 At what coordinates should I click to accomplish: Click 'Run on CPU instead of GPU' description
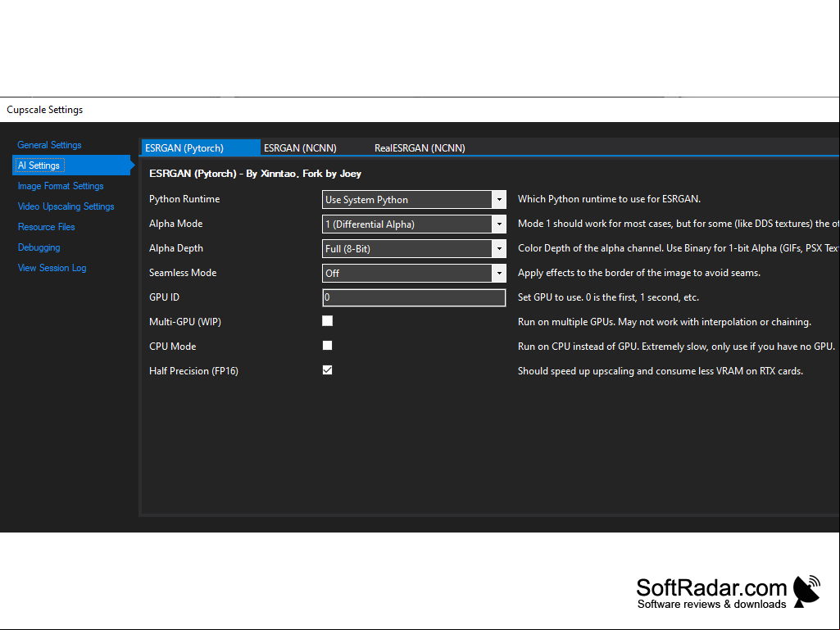(x=676, y=347)
